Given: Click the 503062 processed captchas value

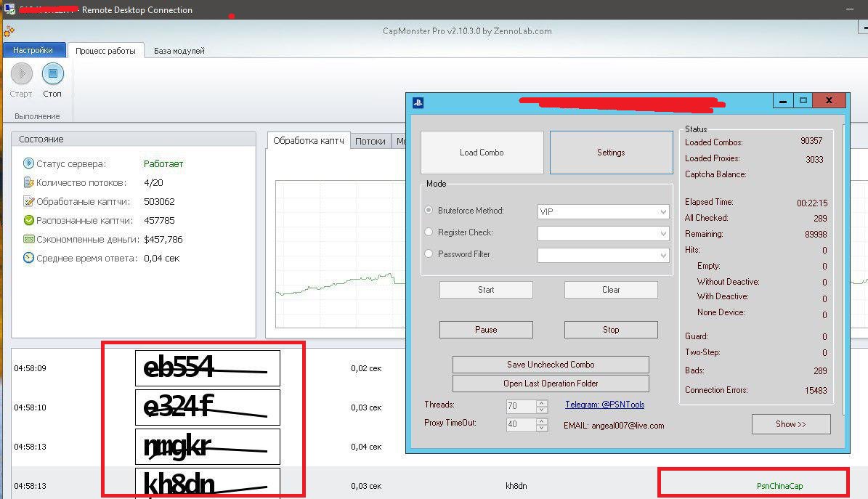Looking at the screenshot, I should tap(159, 202).
